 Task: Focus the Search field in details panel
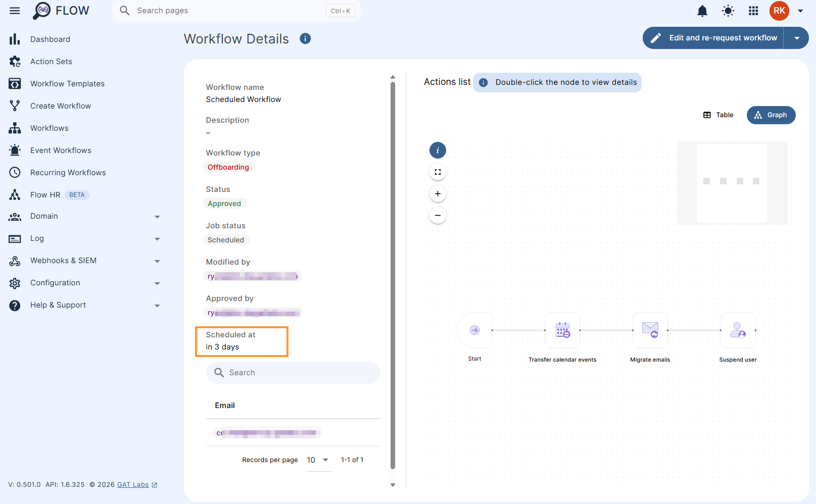pos(293,373)
